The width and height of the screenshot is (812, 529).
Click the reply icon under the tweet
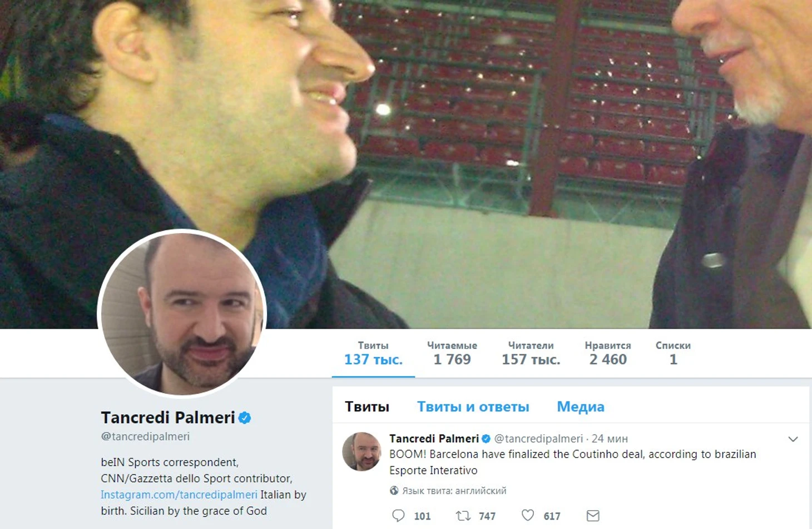pyautogui.click(x=398, y=516)
